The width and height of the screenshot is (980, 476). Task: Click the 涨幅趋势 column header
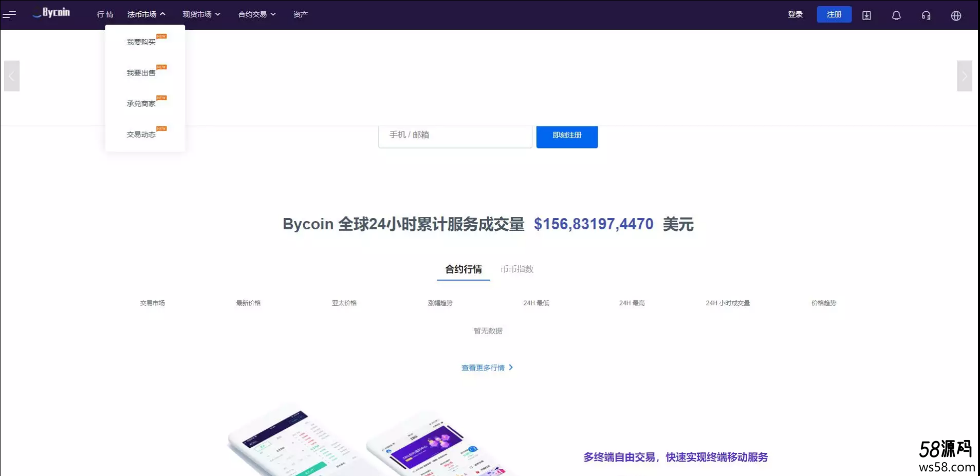440,303
